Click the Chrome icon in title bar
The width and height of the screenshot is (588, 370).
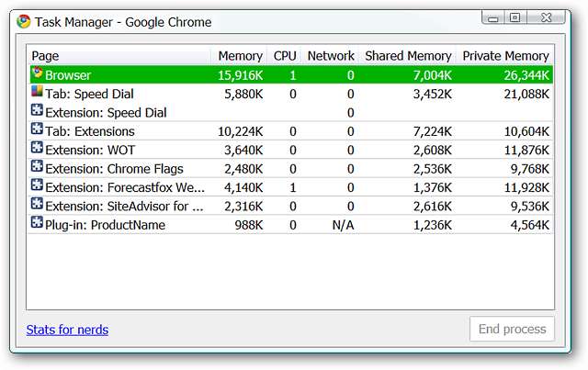coord(24,22)
